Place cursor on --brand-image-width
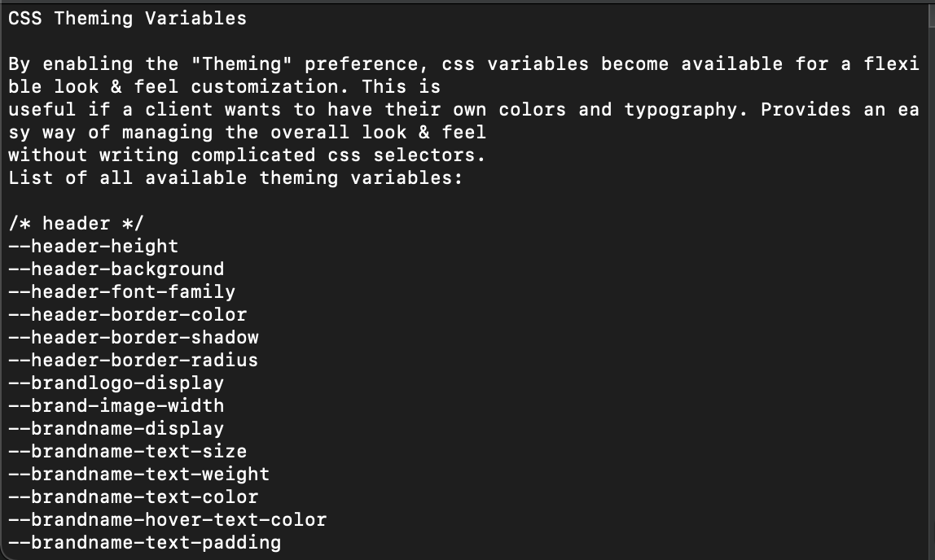The image size is (935, 560). [116, 405]
